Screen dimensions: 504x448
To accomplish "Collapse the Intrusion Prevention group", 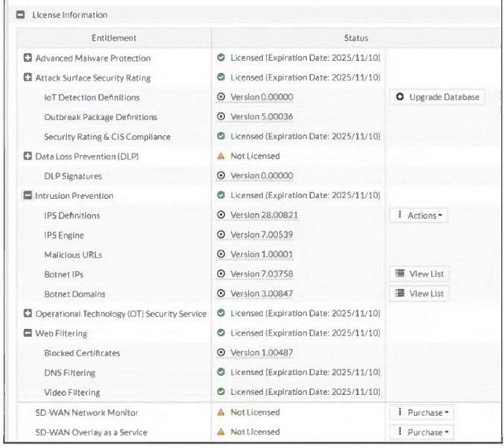I will pos(28,196).
